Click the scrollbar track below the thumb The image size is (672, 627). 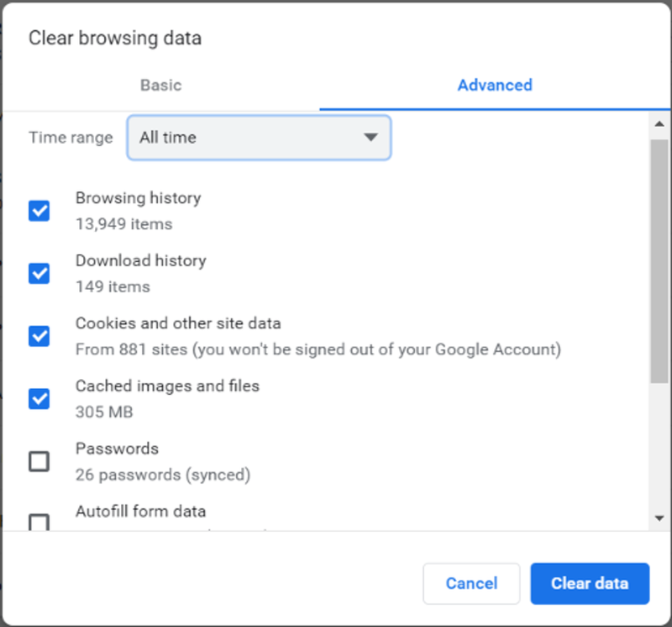click(x=659, y=446)
